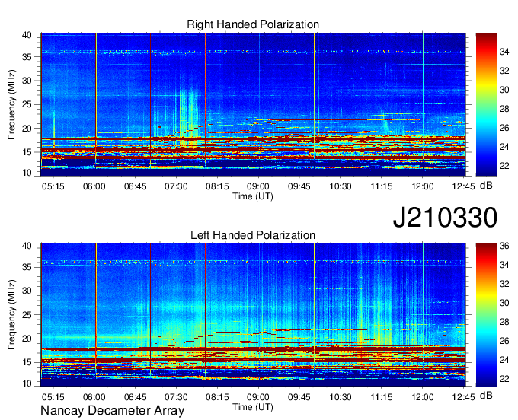Click the 05:15 tick in Right Handed plot
518x420 pixels.
[53, 186]
